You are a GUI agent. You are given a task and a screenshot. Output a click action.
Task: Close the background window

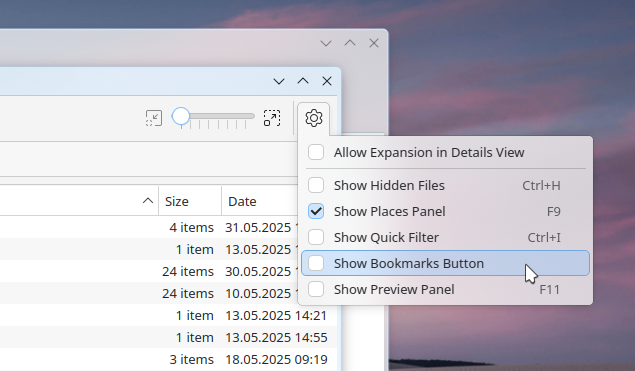374,43
